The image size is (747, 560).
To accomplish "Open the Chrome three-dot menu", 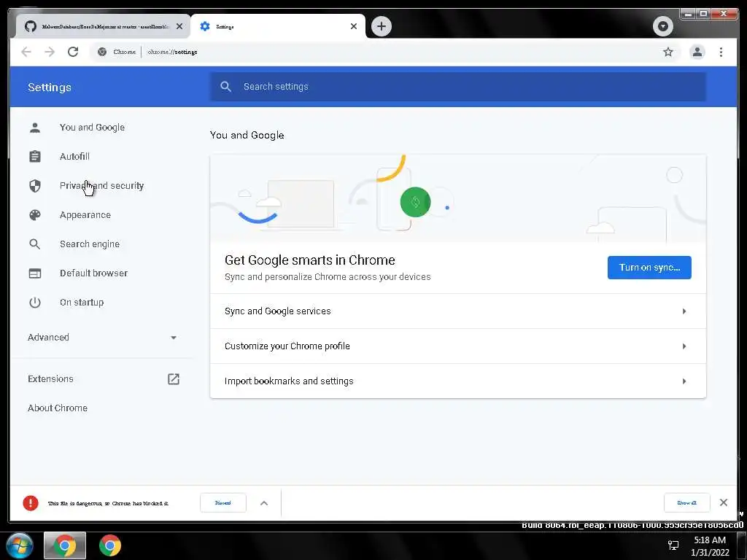I will coord(721,52).
